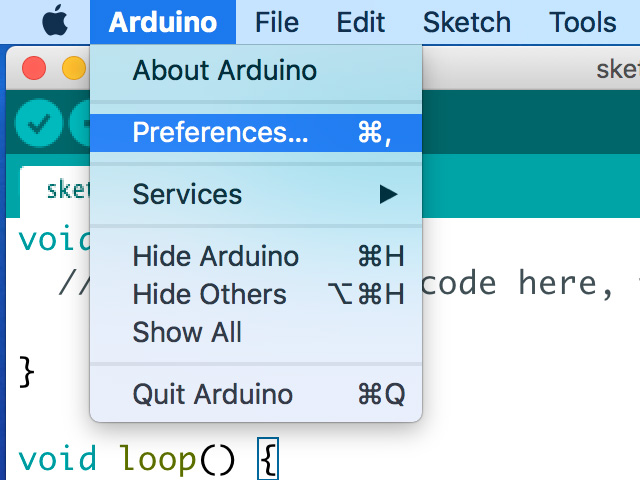Viewport: 640px width, 480px height.
Task: Open the Arduino application menu
Action: [x=162, y=22]
